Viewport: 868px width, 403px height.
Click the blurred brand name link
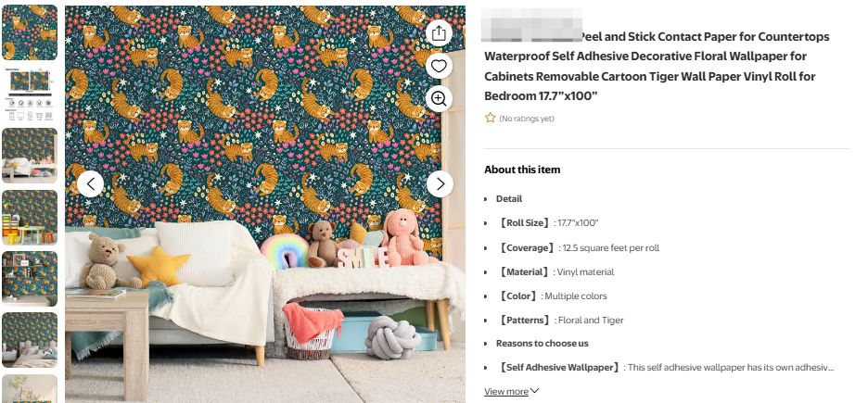[531, 26]
